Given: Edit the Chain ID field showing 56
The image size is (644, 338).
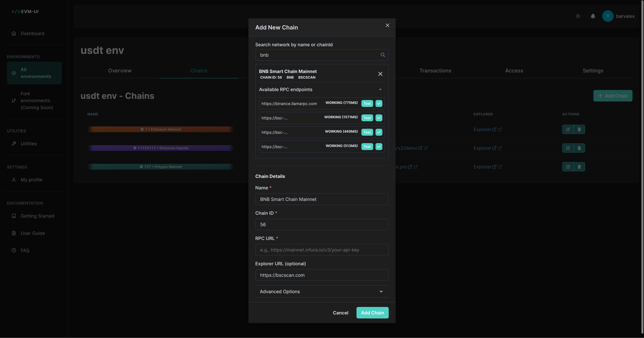Looking at the screenshot, I should click(322, 224).
